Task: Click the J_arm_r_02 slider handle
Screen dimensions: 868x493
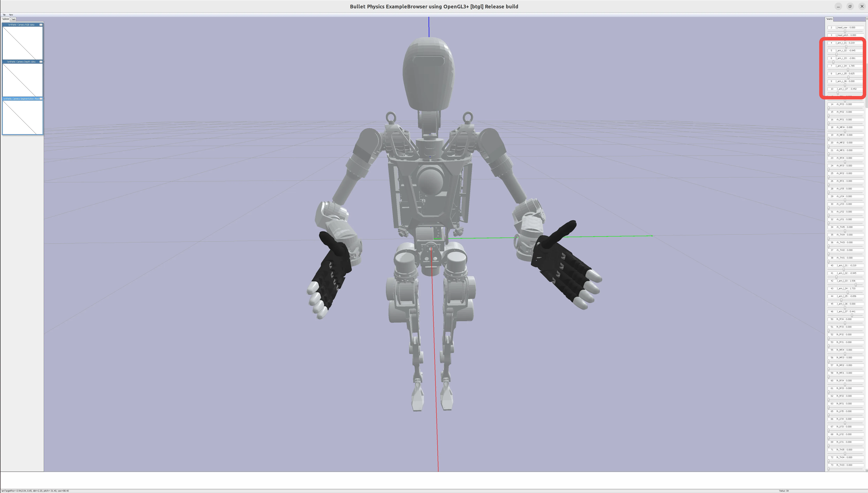Action: point(837,54)
